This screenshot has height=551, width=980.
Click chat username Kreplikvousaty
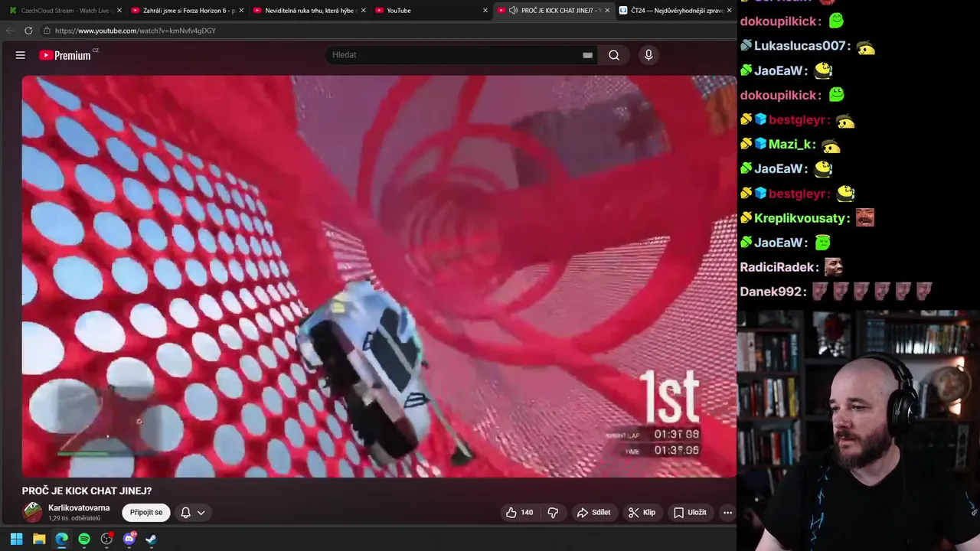[x=800, y=218]
